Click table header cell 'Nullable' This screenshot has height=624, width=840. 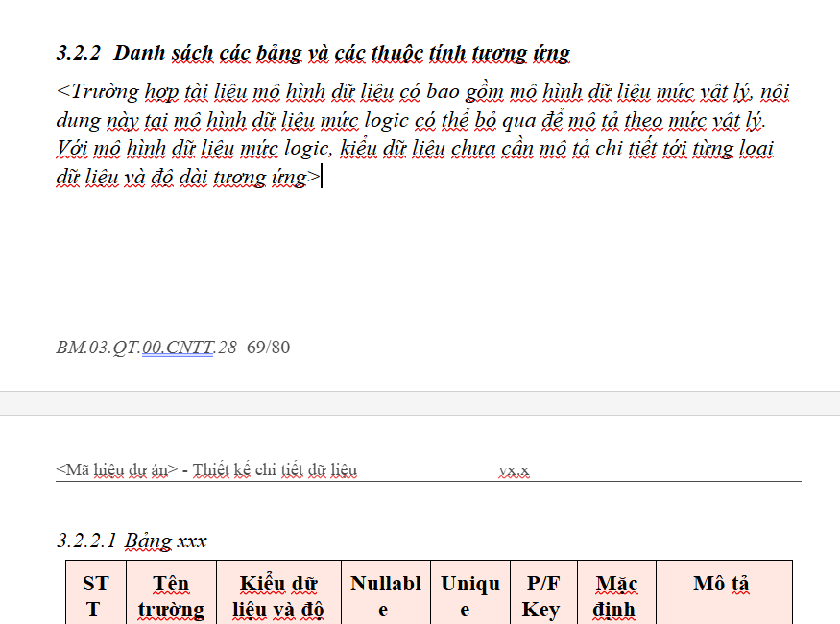tap(386, 592)
